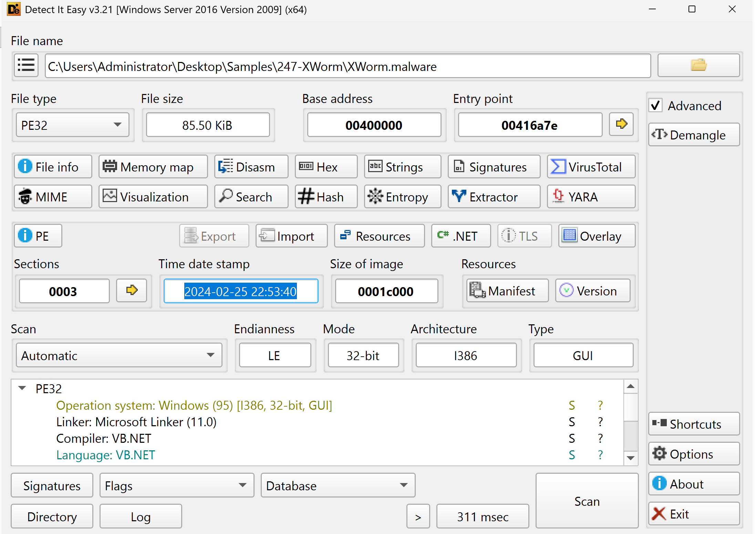Screen dimensions: 756x534
Task: Open sections list arrow button
Action: click(132, 291)
